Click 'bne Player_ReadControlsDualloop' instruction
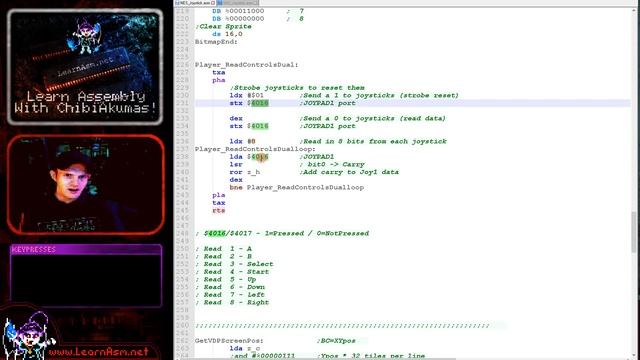This screenshot has width=640, height=360. click(x=297, y=187)
